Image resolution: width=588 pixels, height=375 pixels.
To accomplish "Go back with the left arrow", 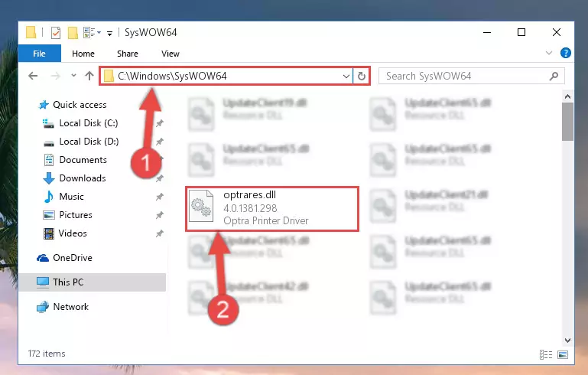I will (33, 76).
